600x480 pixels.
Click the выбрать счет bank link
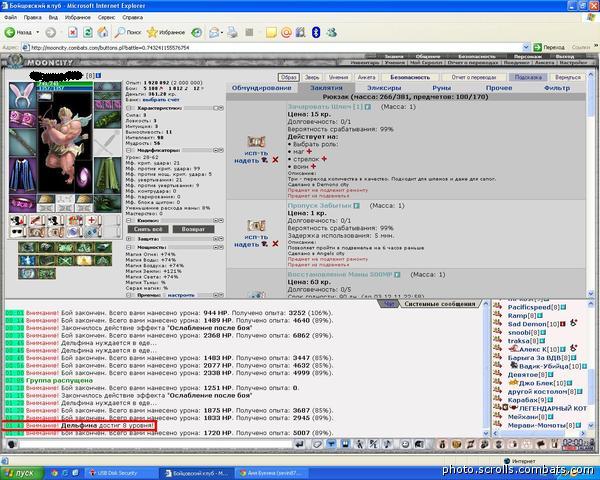tap(161, 100)
